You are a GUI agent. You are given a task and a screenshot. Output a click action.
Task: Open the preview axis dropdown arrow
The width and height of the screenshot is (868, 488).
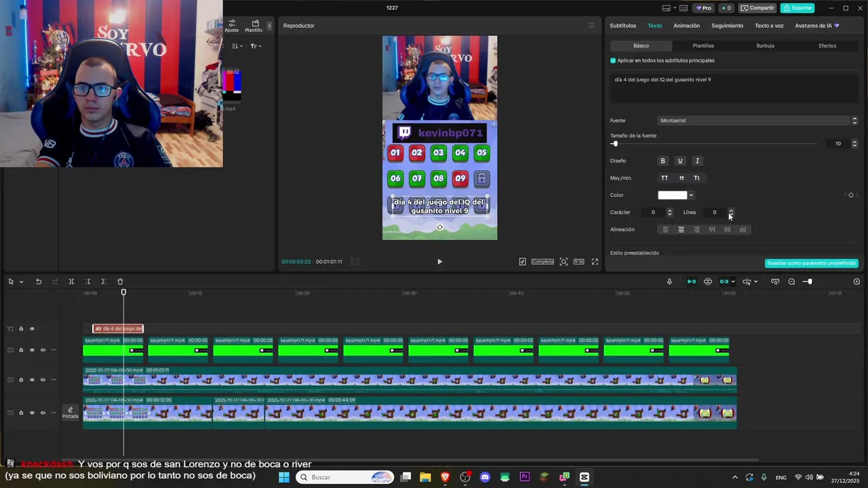point(755,282)
